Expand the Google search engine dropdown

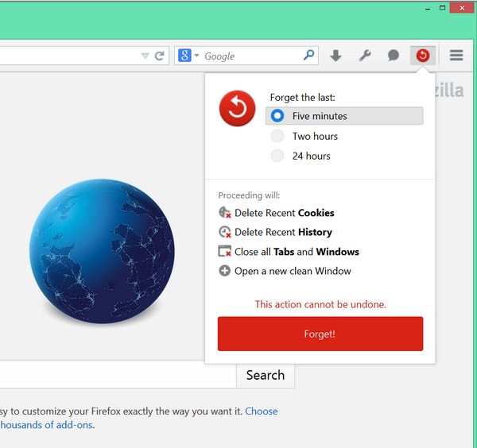pos(188,56)
